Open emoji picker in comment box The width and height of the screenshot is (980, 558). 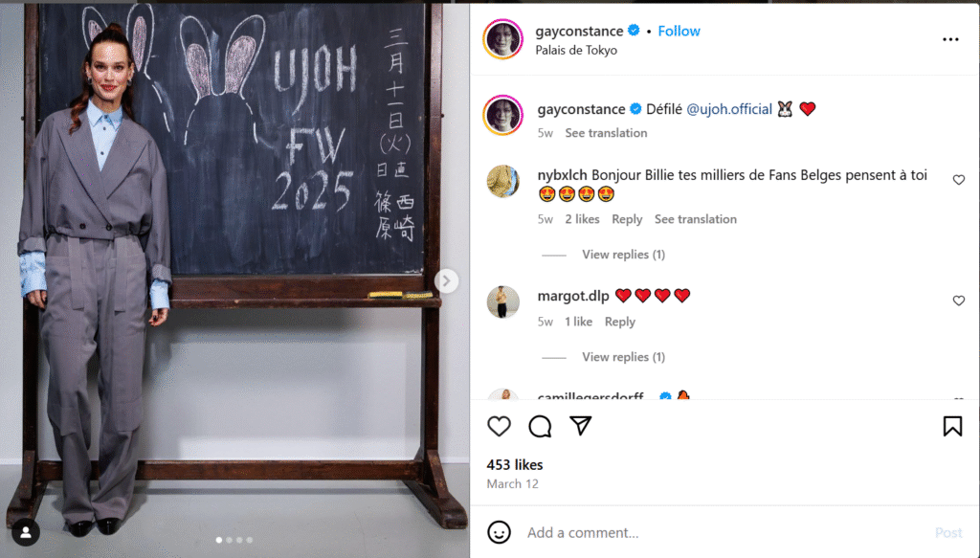(499, 532)
